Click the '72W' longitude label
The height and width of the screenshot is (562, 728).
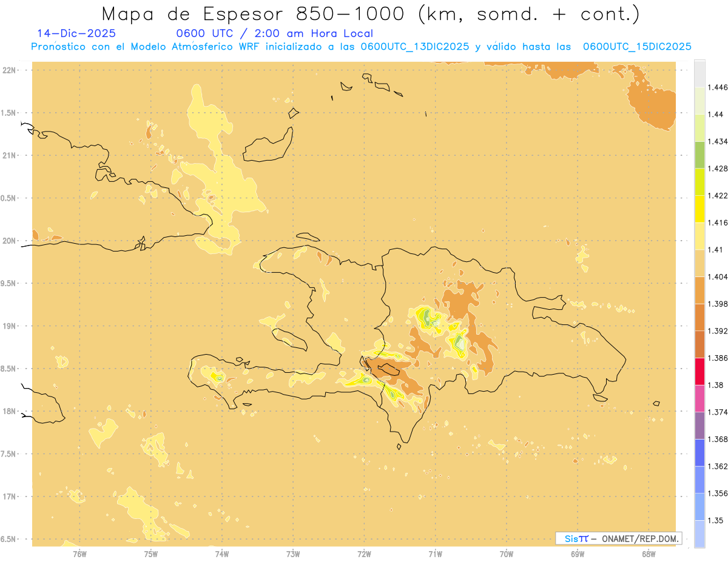(364, 554)
